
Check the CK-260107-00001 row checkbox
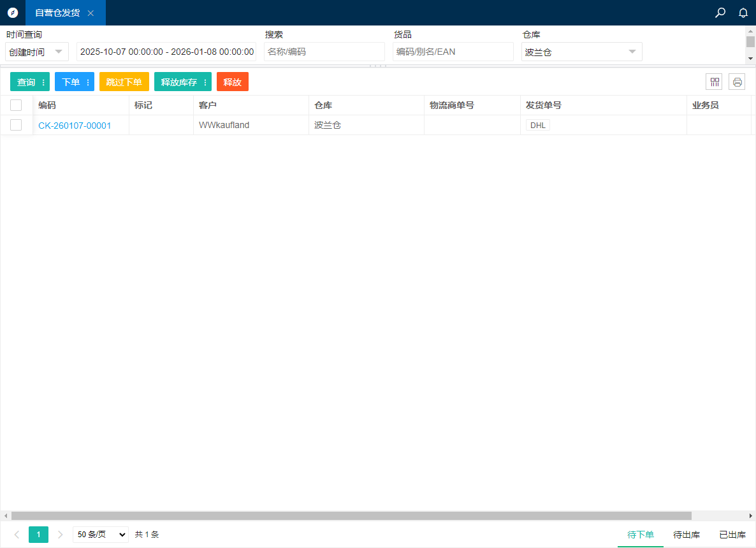point(16,125)
